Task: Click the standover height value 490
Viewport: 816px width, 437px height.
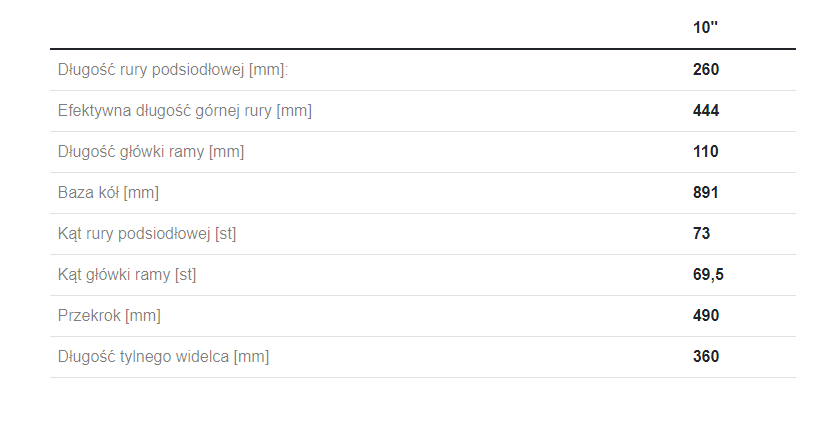Action: [706, 316]
